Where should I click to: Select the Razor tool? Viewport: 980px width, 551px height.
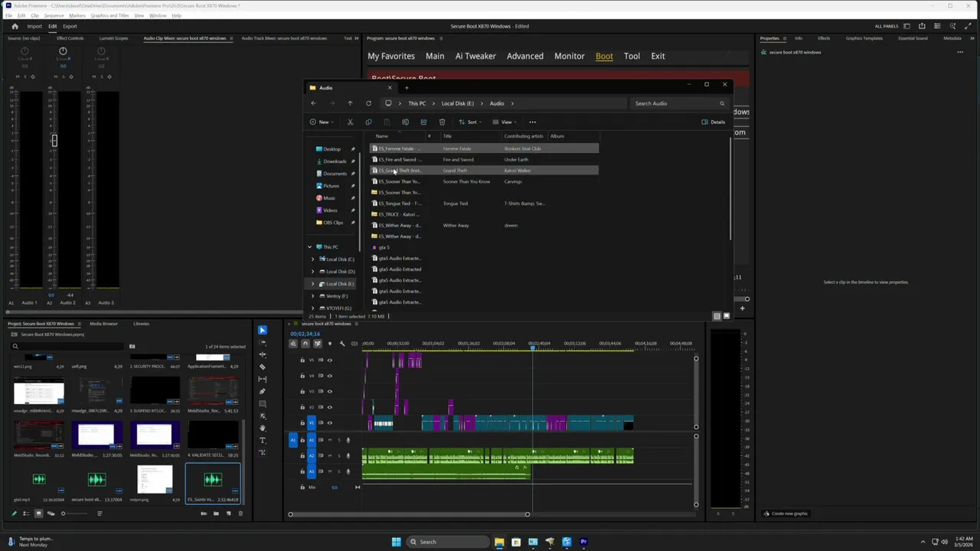[262, 367]
